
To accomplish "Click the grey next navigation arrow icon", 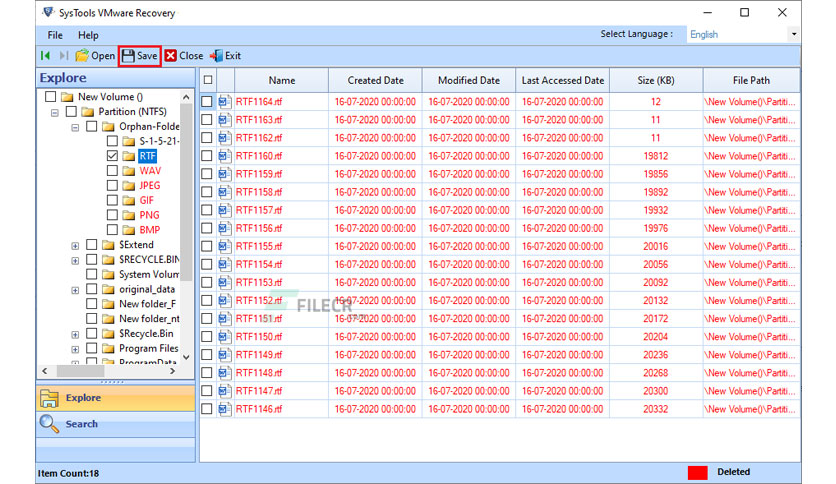I will pos(64,55).
